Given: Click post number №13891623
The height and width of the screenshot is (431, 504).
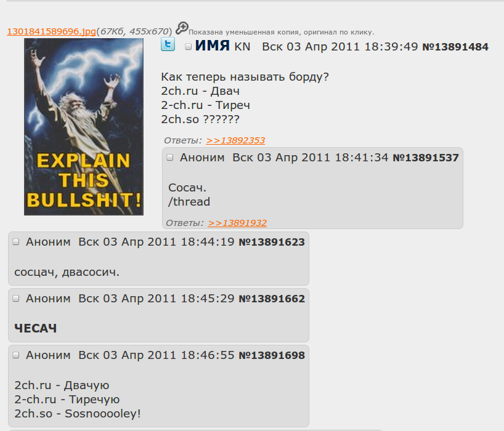Looking at the screenshot, I should 272,242.
